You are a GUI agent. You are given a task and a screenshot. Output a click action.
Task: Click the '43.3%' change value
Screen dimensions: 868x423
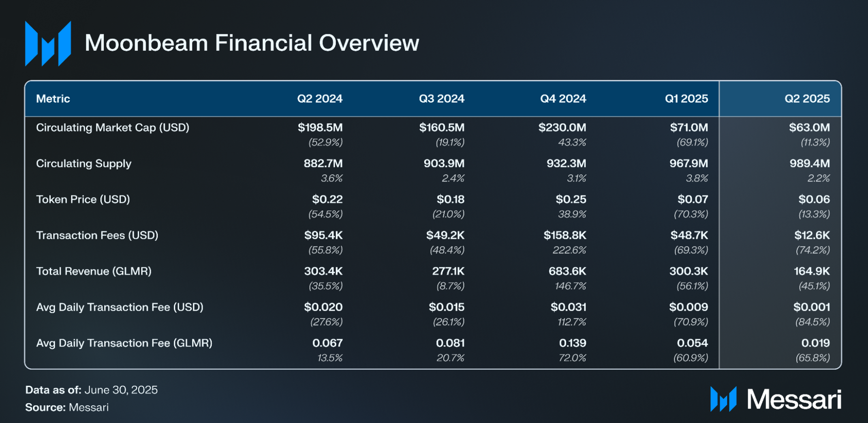[571, 142]
